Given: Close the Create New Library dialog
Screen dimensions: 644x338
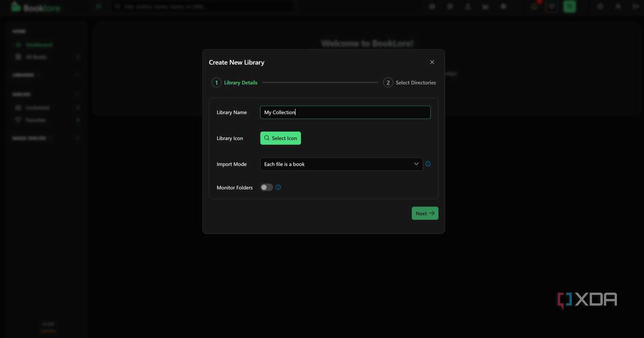Looking at the screenshot, I should 432,62.
